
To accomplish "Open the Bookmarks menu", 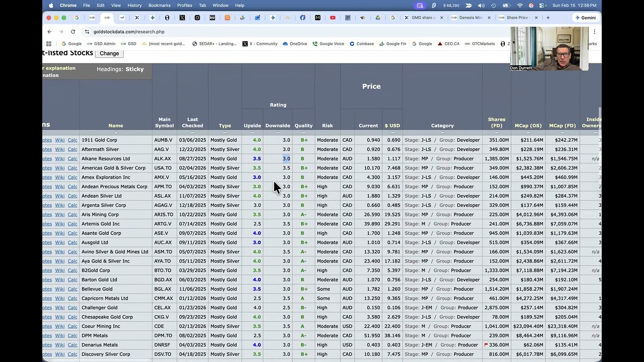I will (x=159, y=6).
